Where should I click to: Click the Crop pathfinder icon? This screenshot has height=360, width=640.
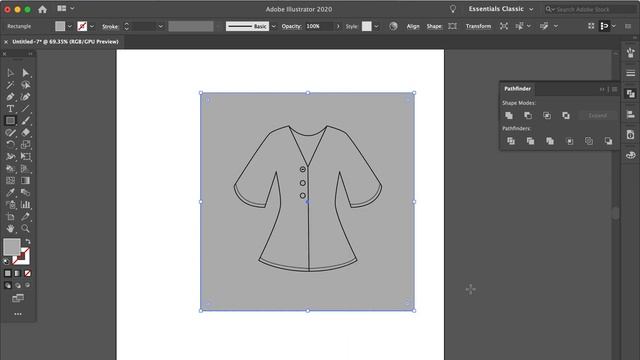coord(569,141)
